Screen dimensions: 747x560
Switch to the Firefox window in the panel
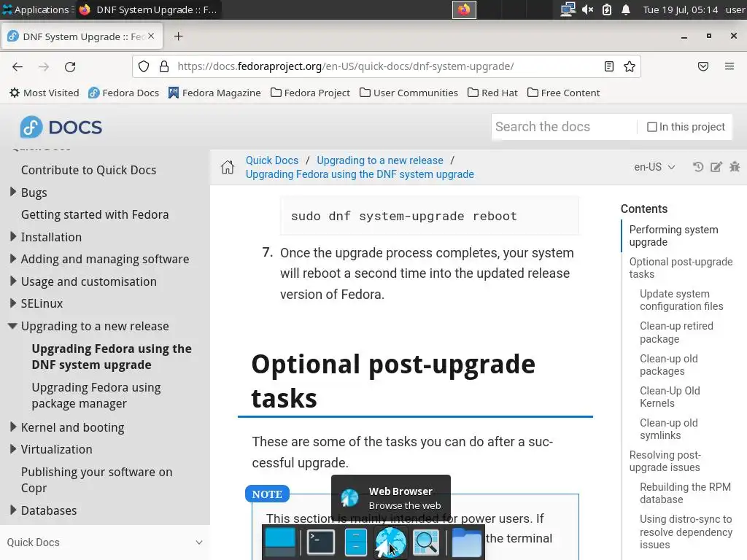147,9
